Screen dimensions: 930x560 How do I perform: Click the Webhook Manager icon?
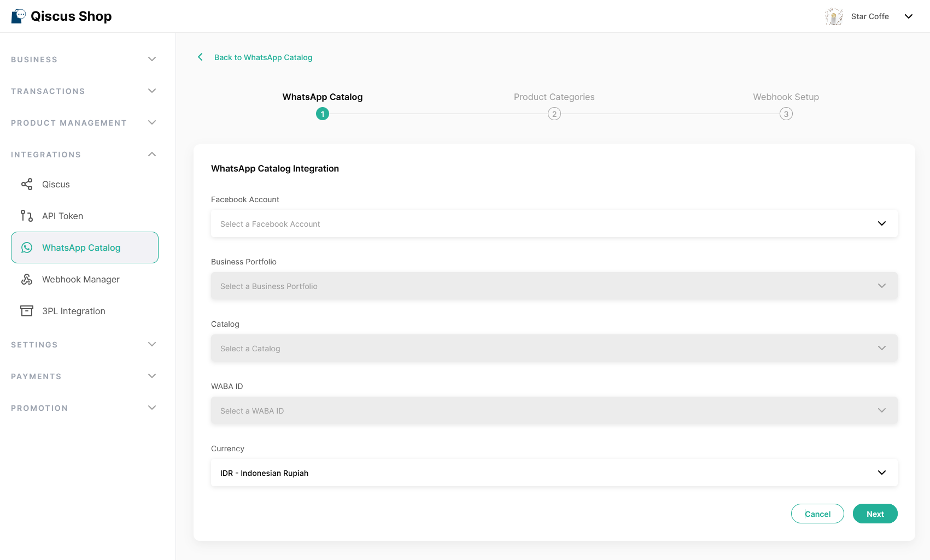(27, 280)
